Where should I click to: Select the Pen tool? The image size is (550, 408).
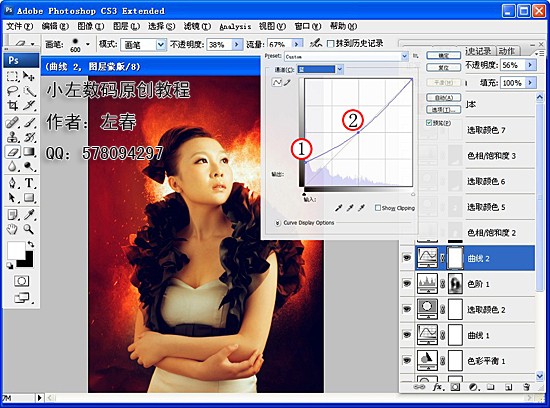click(13, 182)
